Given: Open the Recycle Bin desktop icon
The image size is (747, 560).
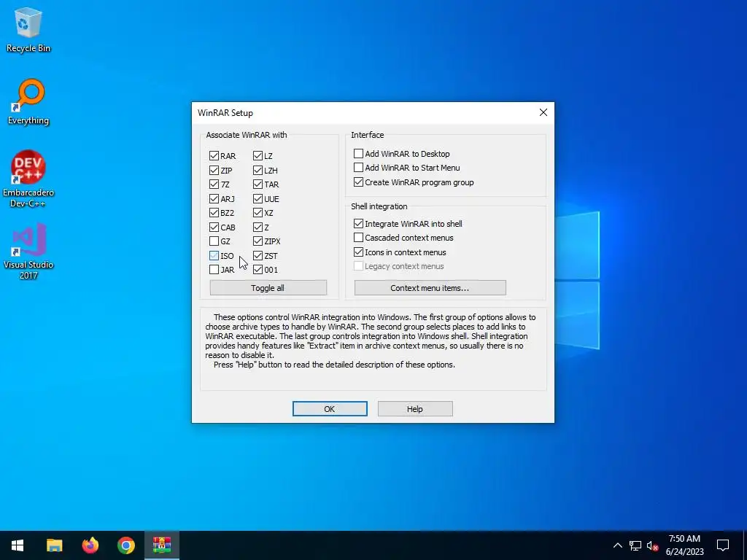Looking at the screenshot, I should [28, 29].
